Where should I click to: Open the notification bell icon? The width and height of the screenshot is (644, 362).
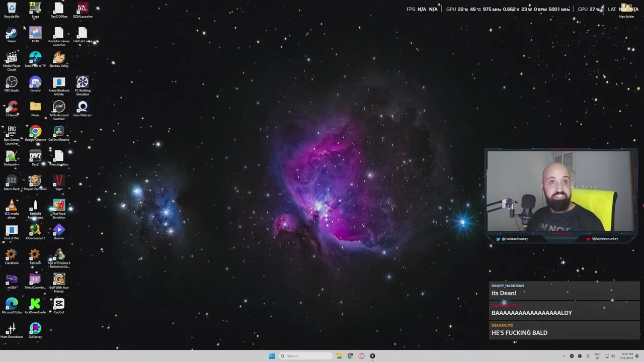coord(636,356)
